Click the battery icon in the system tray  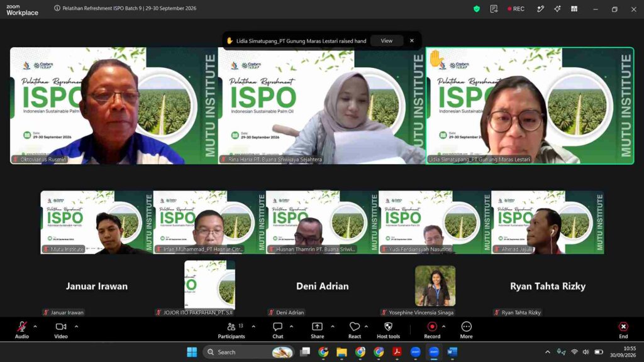[x=599, y=352]
